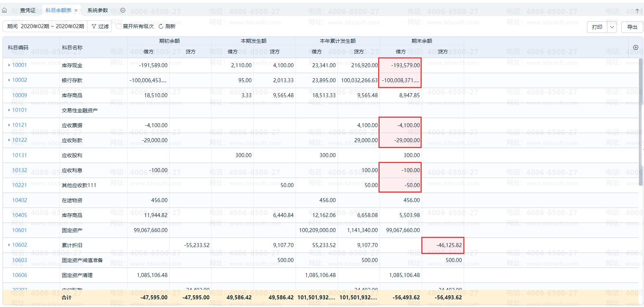The height and width of the screenshot is (307, 644).
Task: Click the 刷新 refresh icon
Action: (161, 26)
